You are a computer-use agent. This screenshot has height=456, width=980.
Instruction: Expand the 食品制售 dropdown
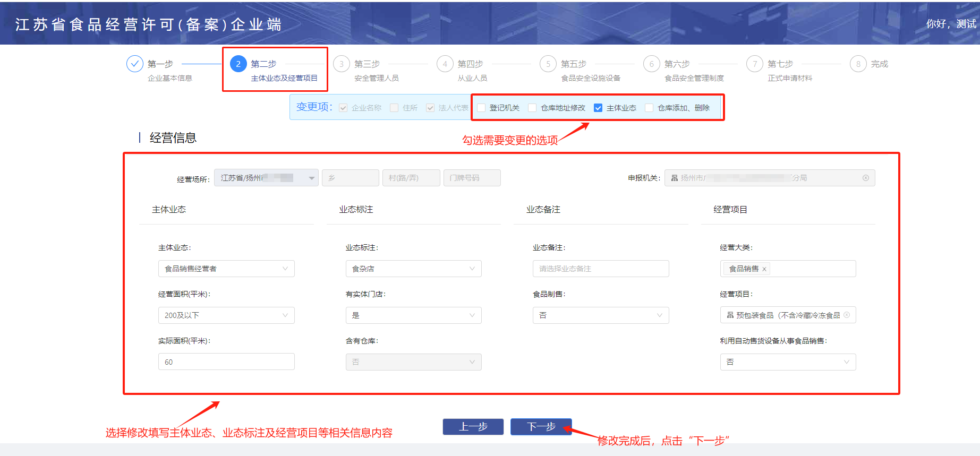pyautogui.click(x=600, y=315)
